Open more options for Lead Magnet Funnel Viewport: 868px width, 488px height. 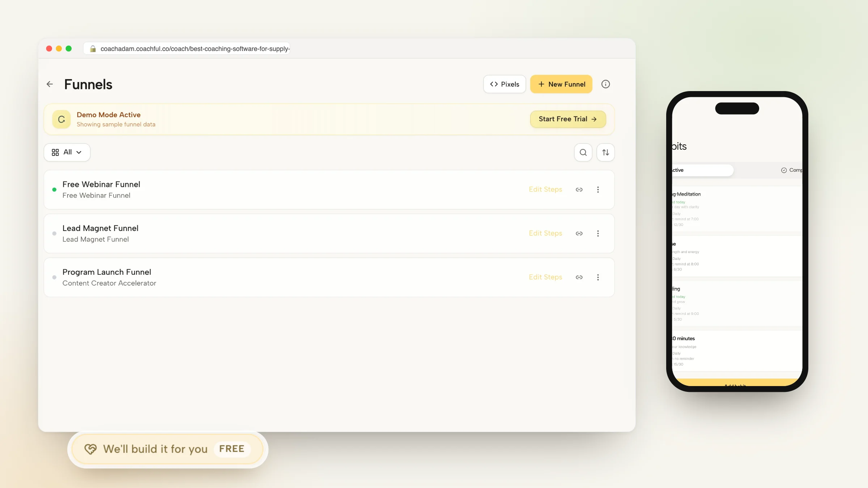point(598,234)
